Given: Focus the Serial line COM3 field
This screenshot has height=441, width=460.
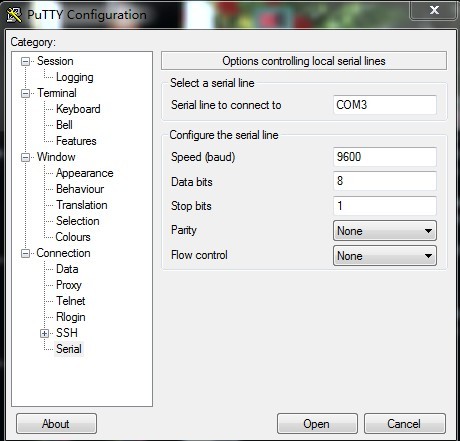Looking at the screenshot, I should coord(385,105).
